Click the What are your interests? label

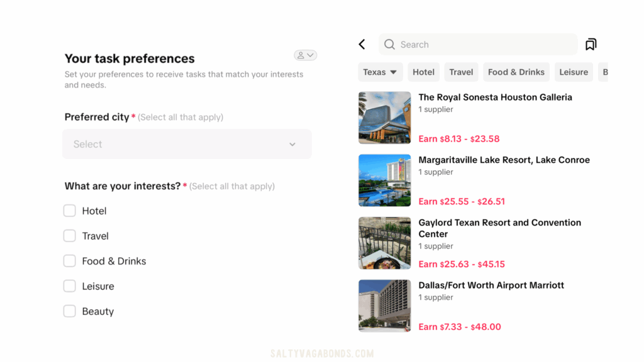[123, 186]
